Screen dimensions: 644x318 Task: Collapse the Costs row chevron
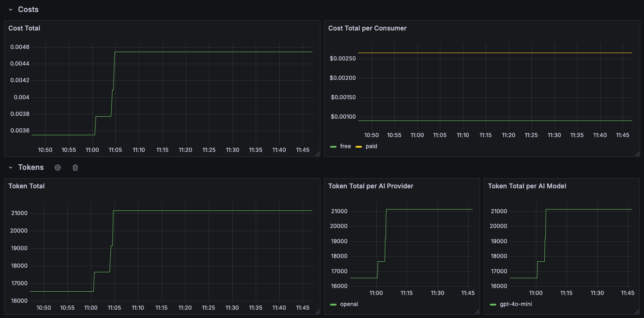(11, 10)
